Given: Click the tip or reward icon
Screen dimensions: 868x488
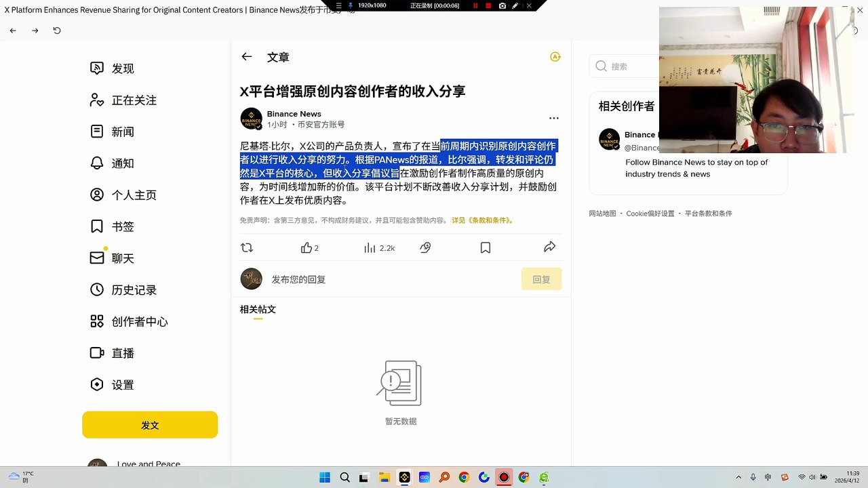Looking at the screenshot, I should coord(425,248).
